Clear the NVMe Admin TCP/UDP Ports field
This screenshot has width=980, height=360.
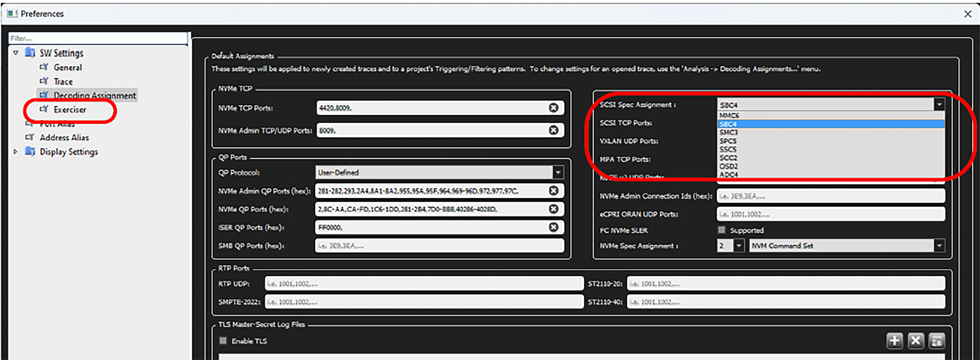pyautogui.click(x=554, y=131)
